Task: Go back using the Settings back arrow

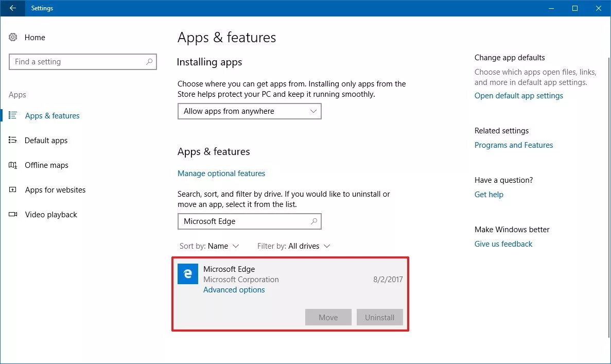Action: [12, 8]
